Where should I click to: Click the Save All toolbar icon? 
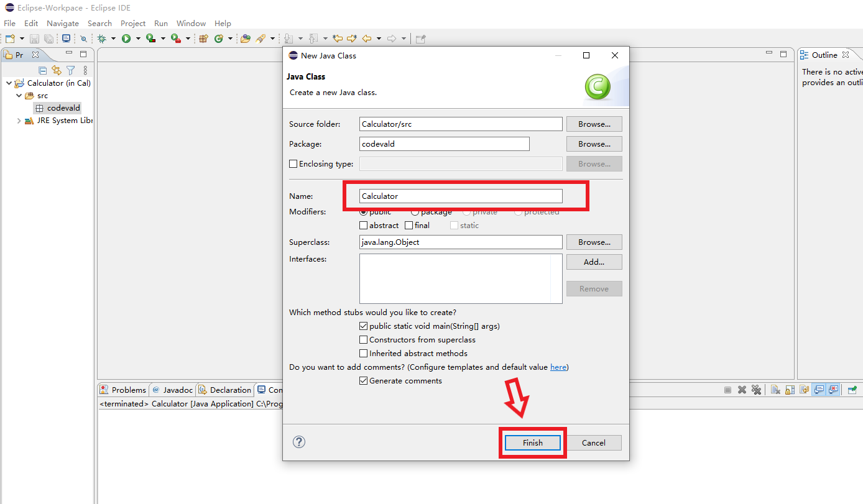[48, 39]
